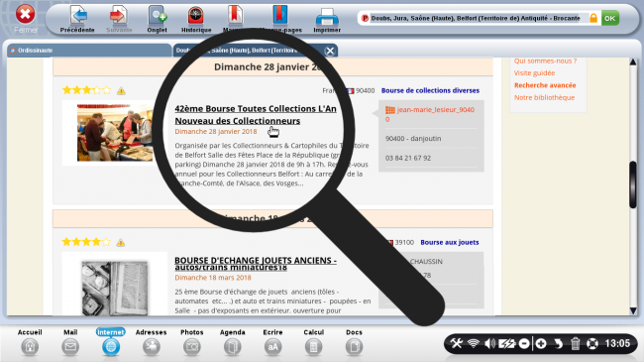
Task: Click the 39100 postal code
Action: (404, 242)
